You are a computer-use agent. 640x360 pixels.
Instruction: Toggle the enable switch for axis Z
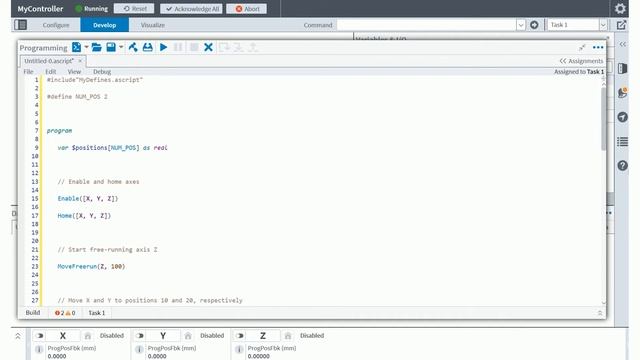(240, 336)
